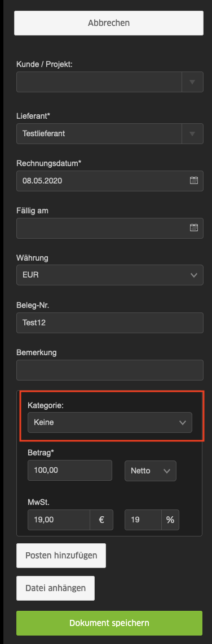Click the MwSt. amount field showing 19,00
This screenshot has width=212, height=644.
tap(59, 520)
